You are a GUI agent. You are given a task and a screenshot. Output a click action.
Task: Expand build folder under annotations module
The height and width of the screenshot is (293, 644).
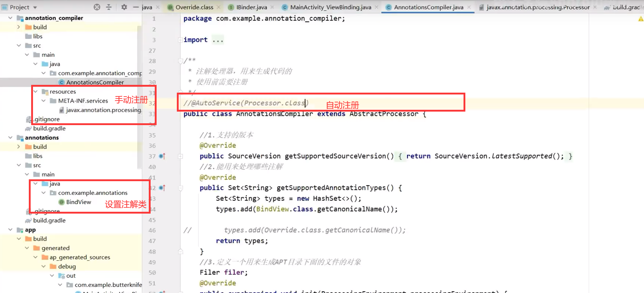pos(18,147)
